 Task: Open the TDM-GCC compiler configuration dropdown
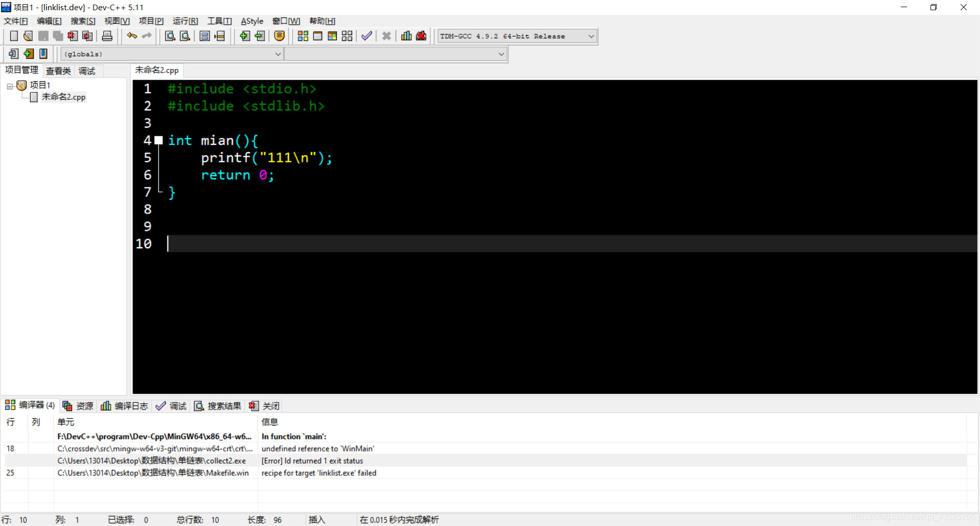tap(591, 36)
